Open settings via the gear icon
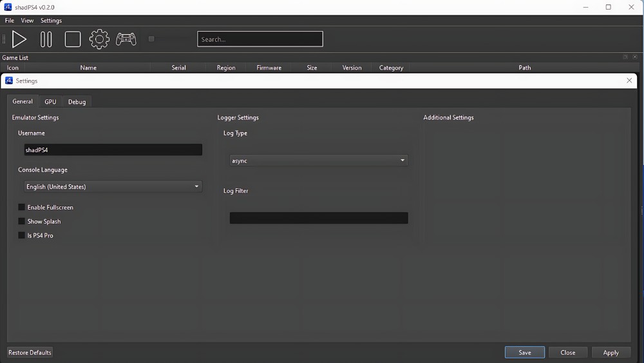Screen dimensions: 644x363 click(99, 39)
